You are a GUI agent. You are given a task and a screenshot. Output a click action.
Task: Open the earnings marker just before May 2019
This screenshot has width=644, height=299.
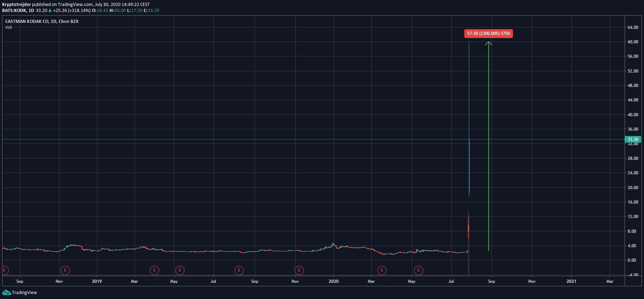pyautogui.click(x=154, y=270)
